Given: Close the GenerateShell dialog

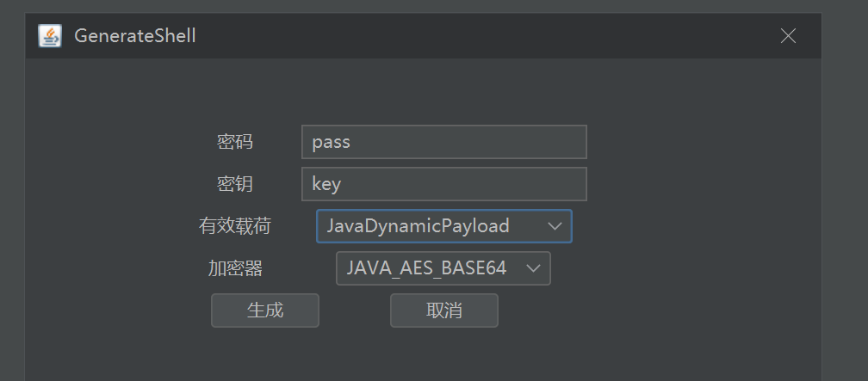Looking at the screenshot, I should click(788, 36).
